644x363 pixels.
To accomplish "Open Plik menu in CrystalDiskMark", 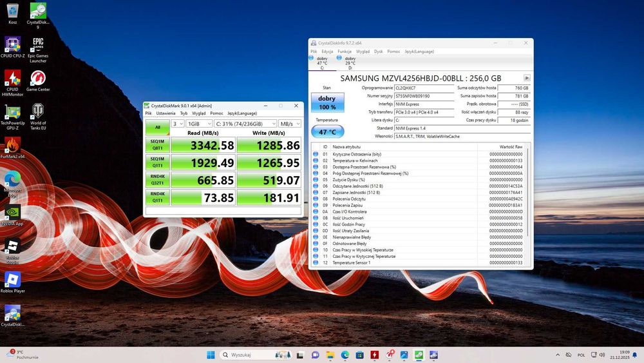I will click(149, 113).
